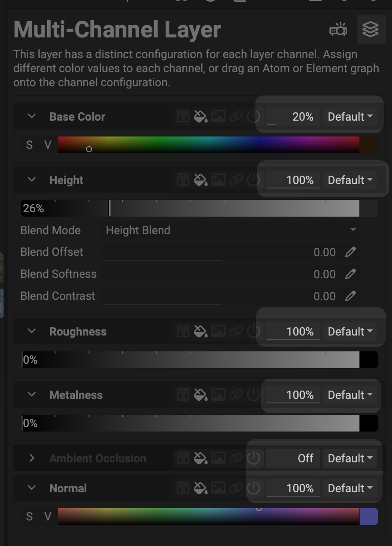
Task: Click the paint bucket icon for Normal
Action: click(x=200, y=488)
